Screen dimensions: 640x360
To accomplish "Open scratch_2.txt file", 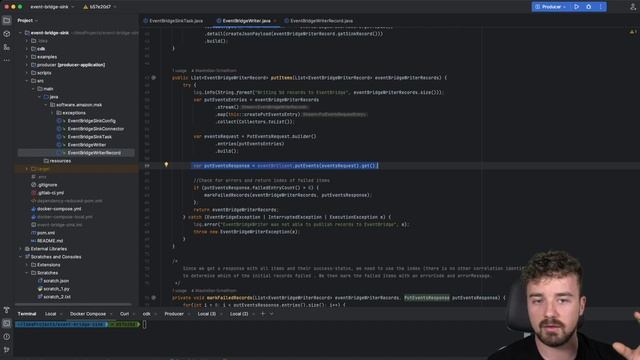I will point(57,297).
